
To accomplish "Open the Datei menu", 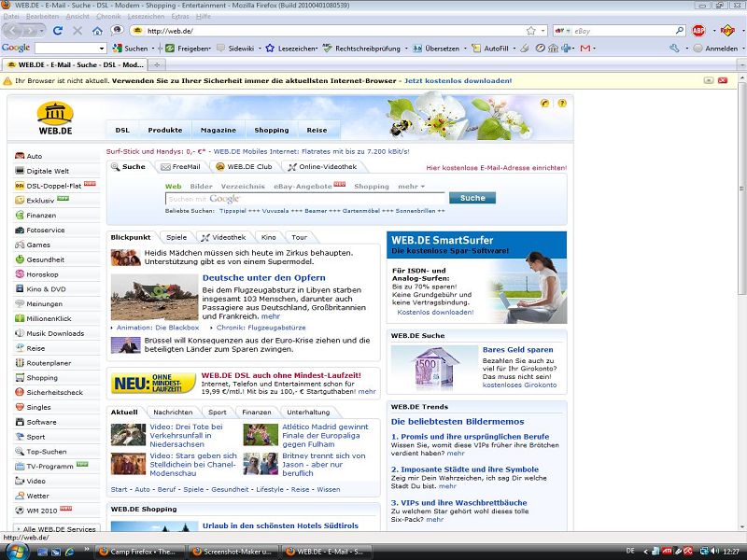I will pyautogui.click(x=11, y=16).
